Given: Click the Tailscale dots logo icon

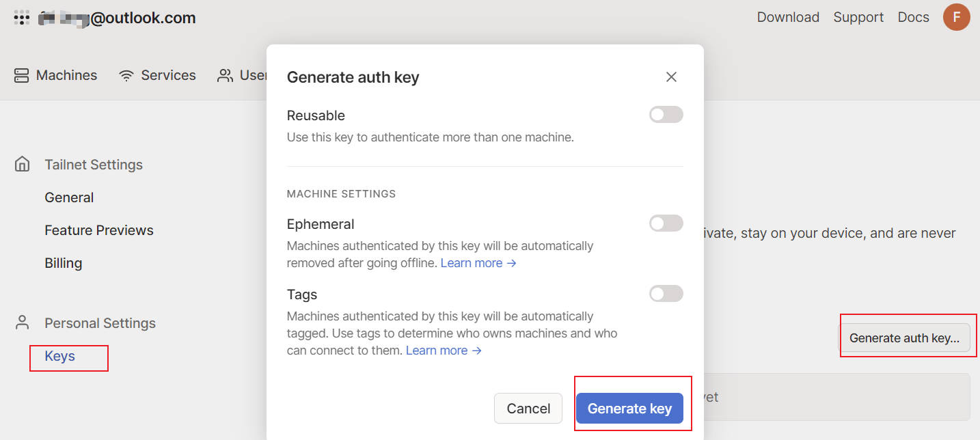Looking at the screenshot, I should click(21, 18).
